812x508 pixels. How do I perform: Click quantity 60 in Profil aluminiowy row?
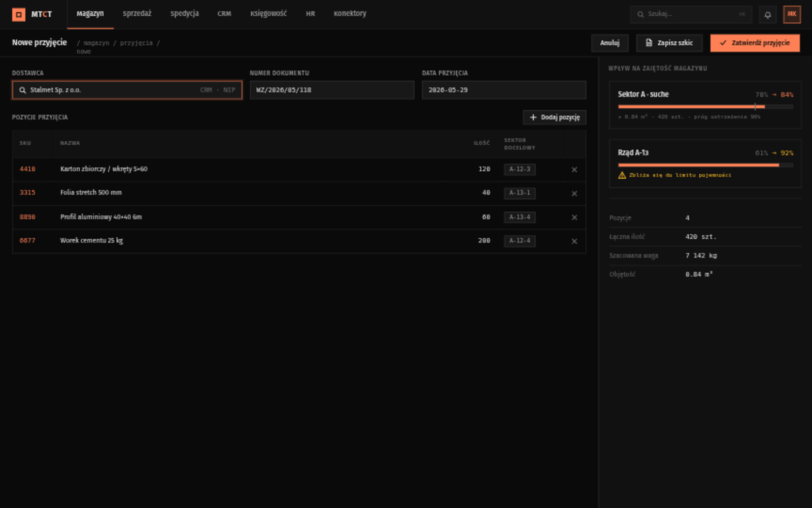tap(486, 217)
